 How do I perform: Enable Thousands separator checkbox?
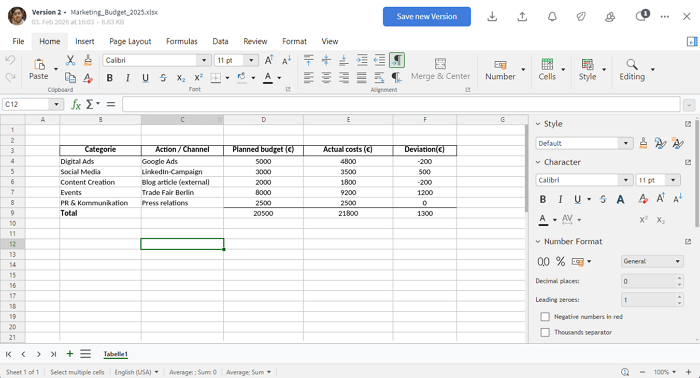point(545,332)
